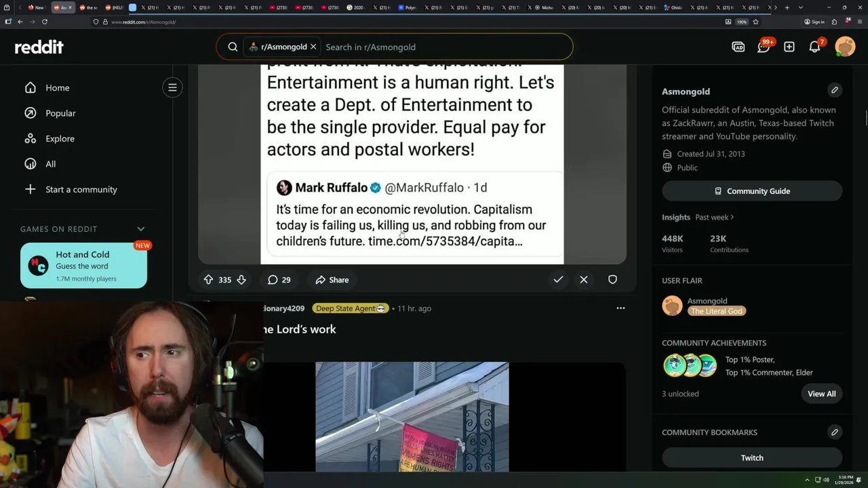Click the Deep State Agent flair
The image size is (868, 488).
click(351, 308)
